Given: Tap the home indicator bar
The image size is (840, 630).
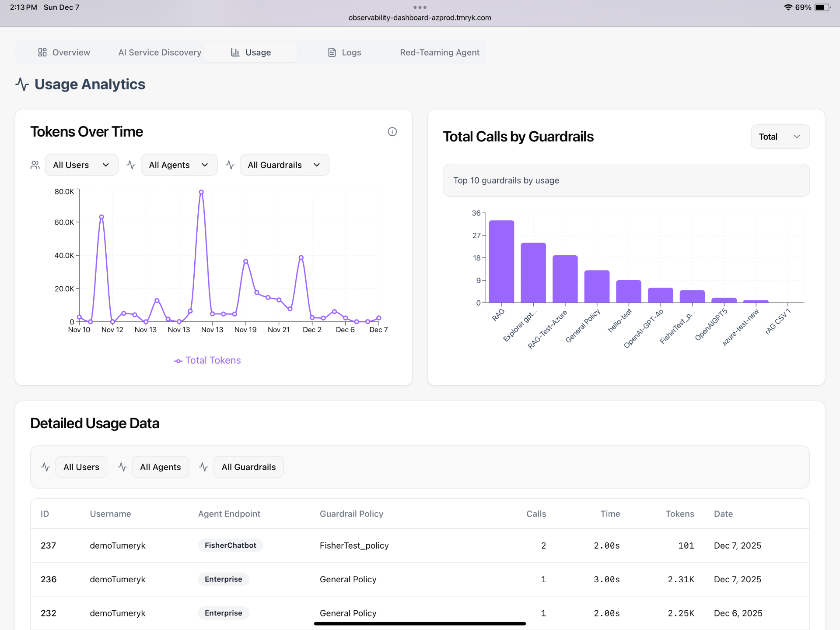Looking at the screenshot, I should 420,623.
